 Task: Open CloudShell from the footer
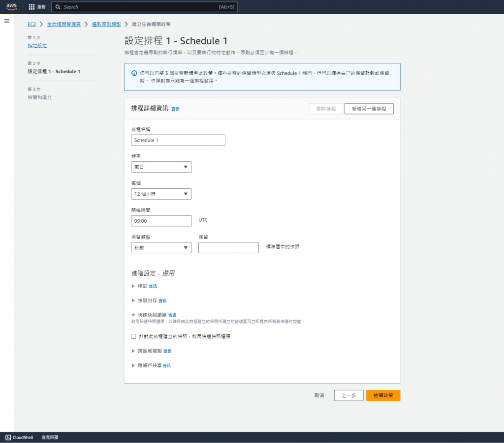click(19, 437)
